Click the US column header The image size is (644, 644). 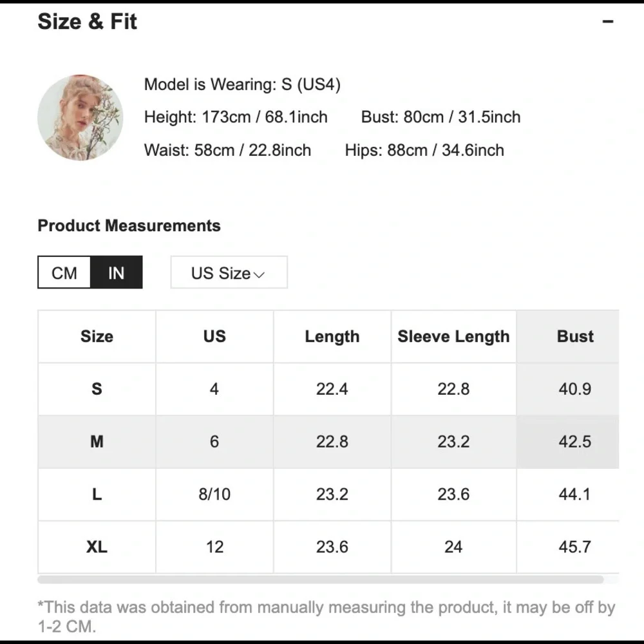(x=214, y=337)
